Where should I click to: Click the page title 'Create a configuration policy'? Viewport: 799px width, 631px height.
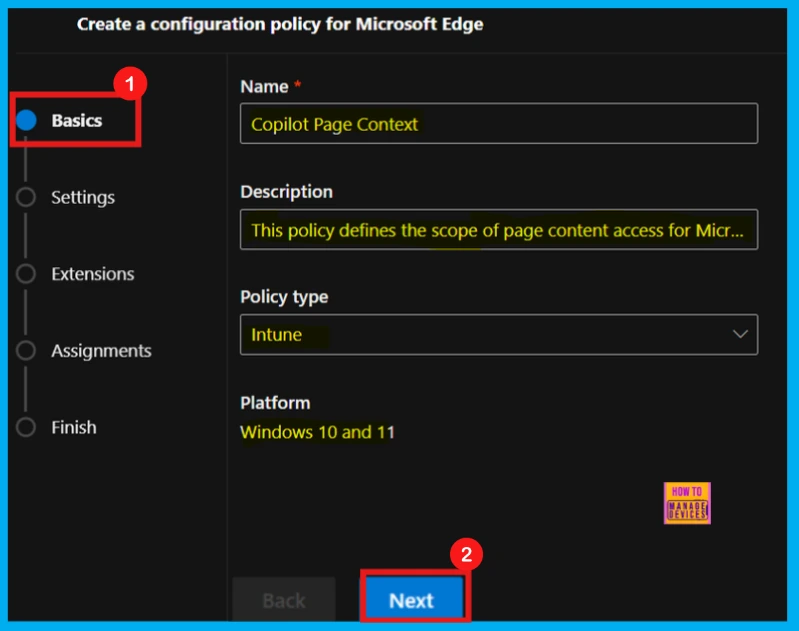coord(280,24)
